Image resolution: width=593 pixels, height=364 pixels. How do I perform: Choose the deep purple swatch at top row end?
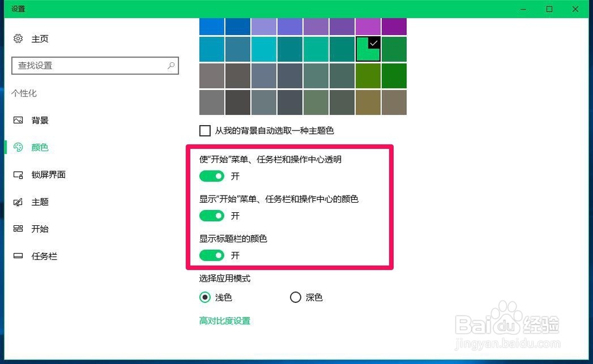tap(394, 27)
